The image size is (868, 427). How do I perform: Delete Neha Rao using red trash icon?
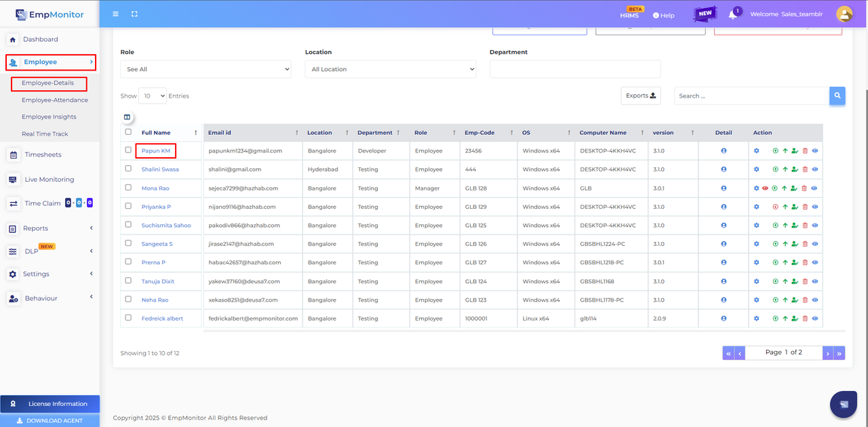tap(805, 300)
